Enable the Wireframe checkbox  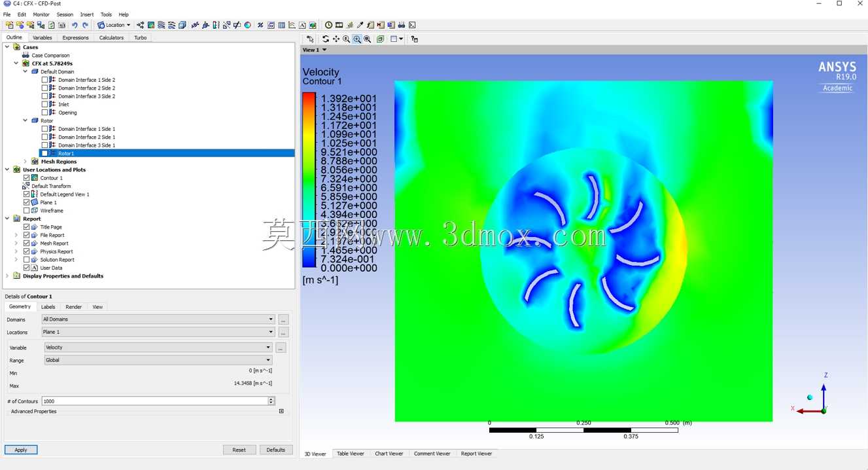tap(27, 211)
